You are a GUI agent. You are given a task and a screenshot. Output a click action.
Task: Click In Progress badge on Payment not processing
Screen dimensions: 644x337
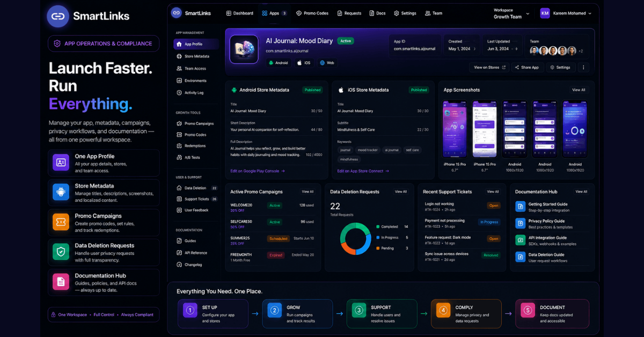pyautogui.click(x=489, y=222)
